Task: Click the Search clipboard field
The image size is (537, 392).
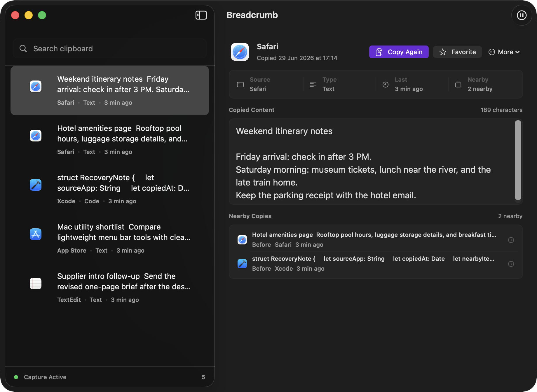Action: (110, 48)
